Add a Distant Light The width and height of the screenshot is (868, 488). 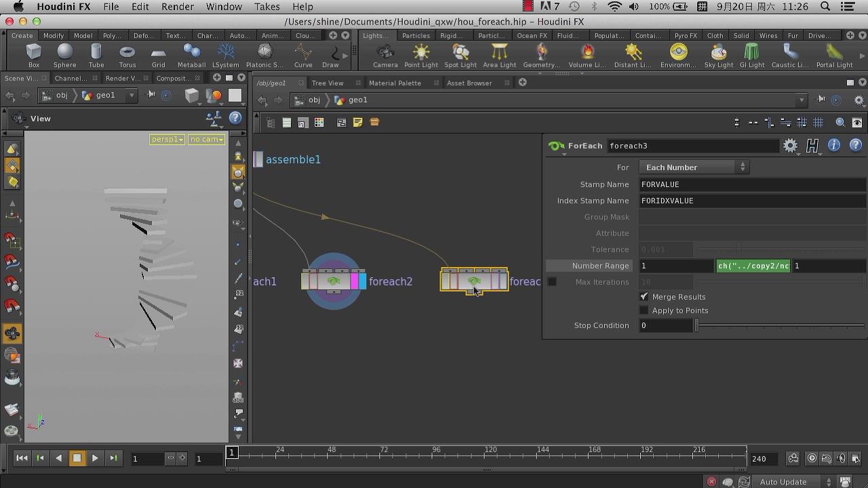coord(632,56)
